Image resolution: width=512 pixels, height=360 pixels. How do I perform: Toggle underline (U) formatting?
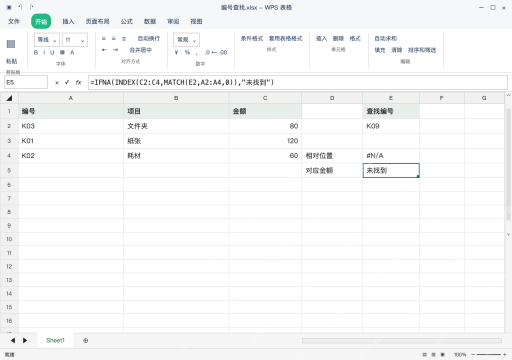[52, 52]
